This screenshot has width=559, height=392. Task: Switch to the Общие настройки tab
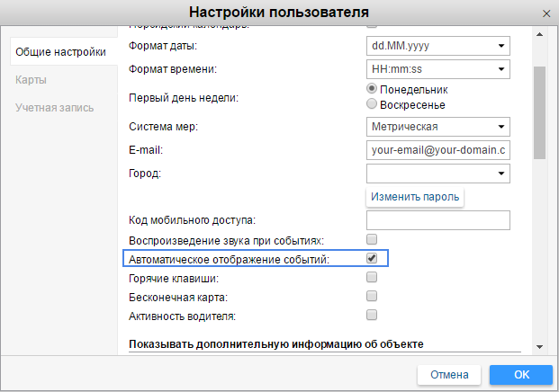point(59,53)
